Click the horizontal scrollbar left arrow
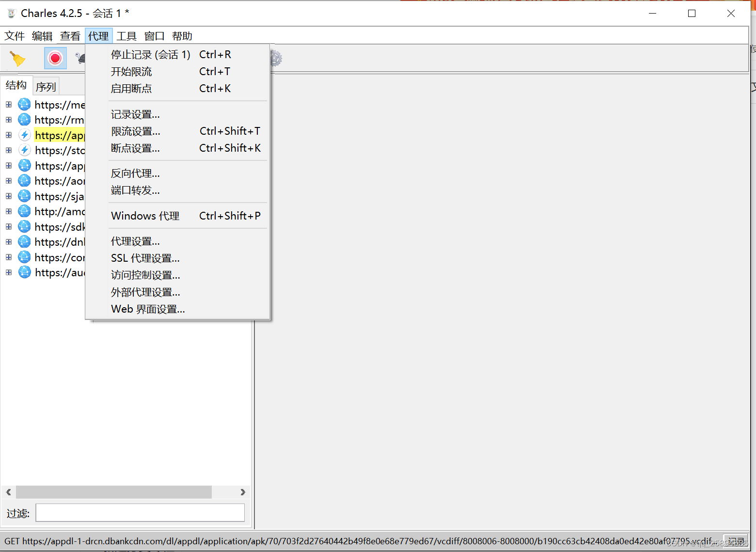756x552 pixels. (8, 492)
